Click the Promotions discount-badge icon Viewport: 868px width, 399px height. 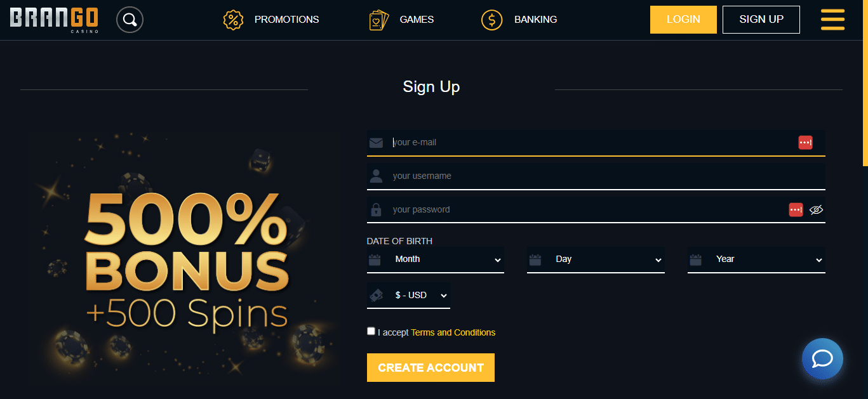[233, 20]
